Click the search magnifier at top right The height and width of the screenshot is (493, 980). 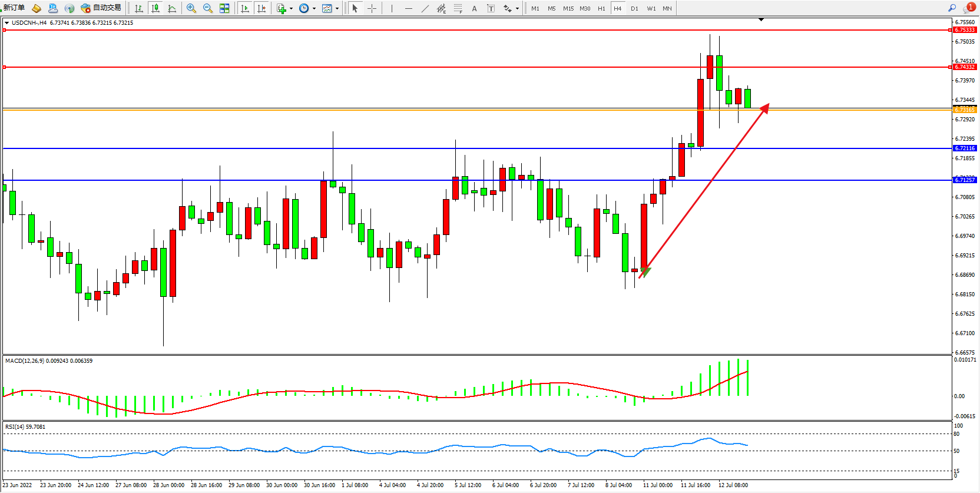tap(952, 8)
